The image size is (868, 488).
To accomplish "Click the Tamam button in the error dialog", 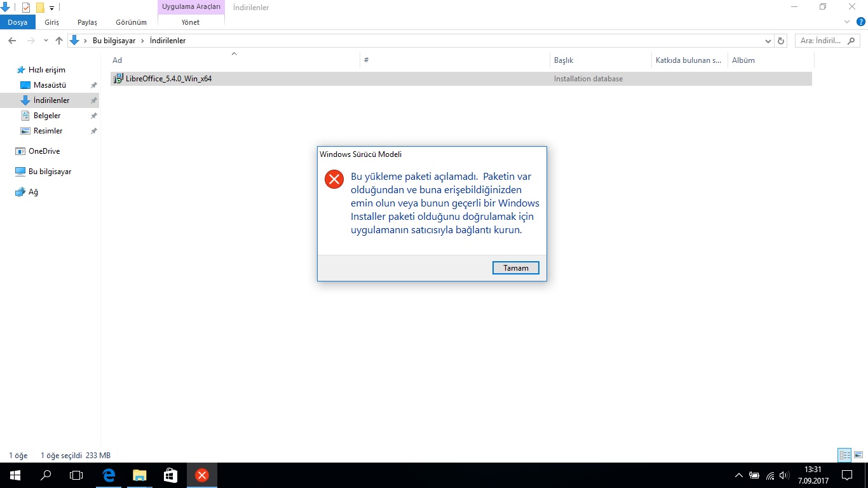I will pos(515,268).
